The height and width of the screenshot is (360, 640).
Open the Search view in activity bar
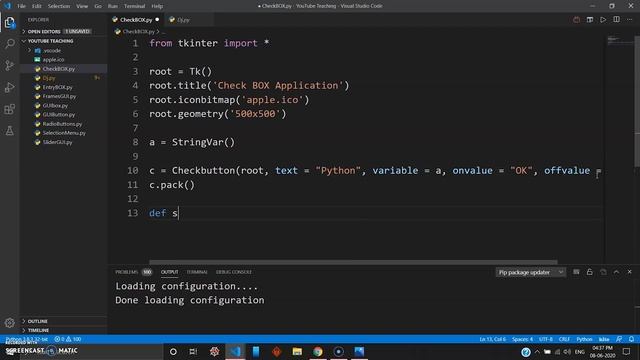click(9, 44)
